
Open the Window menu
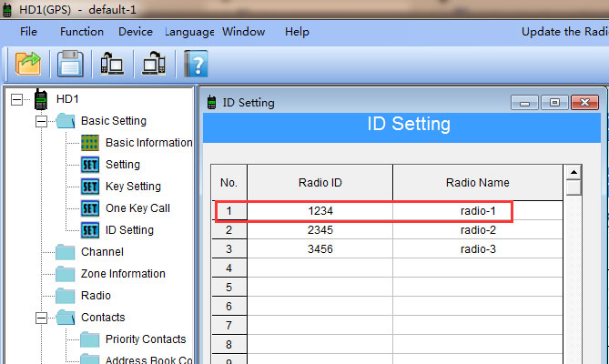(243, 32)
